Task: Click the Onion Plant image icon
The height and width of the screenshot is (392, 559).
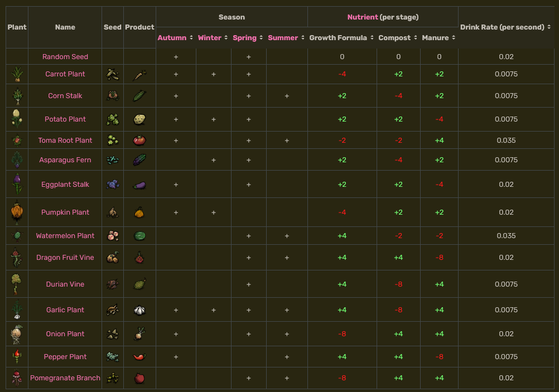Action: (x=16, y=334)
